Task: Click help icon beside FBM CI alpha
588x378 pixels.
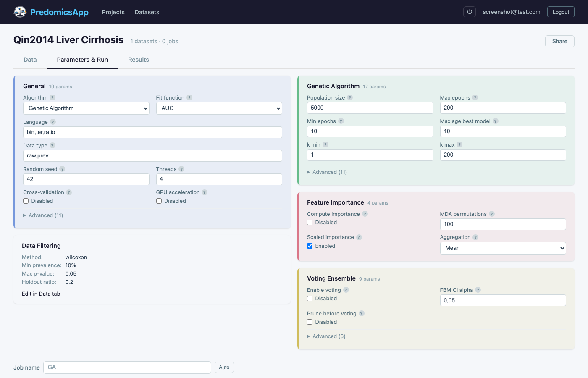Action: [x=478, y=290]
